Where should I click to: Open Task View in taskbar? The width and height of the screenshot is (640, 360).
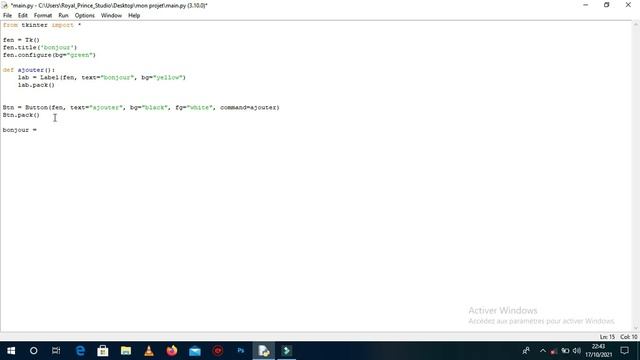56,351
